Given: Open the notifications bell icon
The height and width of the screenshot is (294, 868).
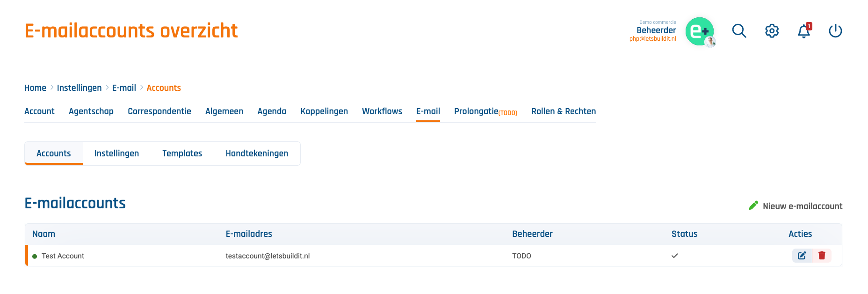Looking at the screenshot, I should click(x=804, y=31).
